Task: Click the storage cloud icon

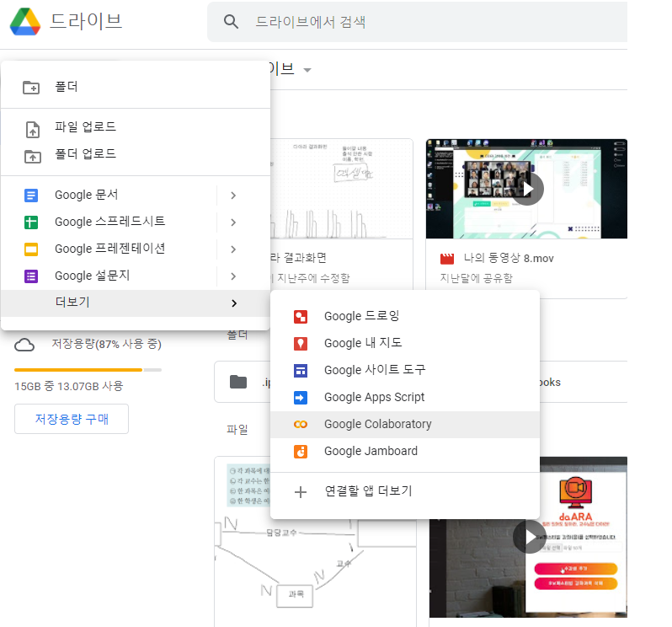Action: tap(24, 345)
